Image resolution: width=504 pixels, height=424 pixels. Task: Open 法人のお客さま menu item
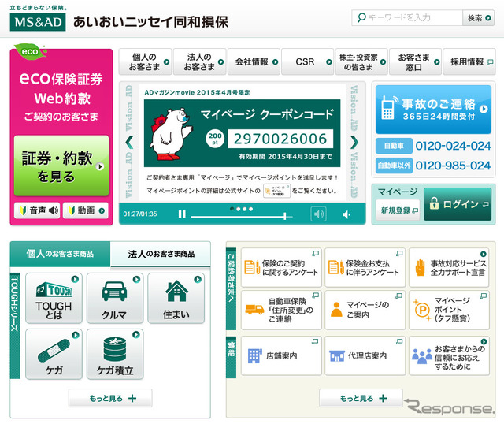pyautogui.click(x=199, y=61)
